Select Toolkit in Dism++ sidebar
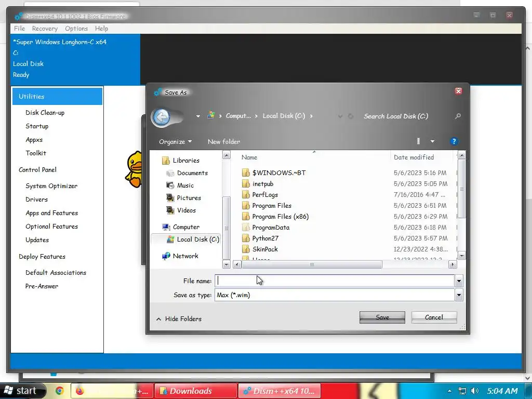The width and height of the screenshot is (532, 399). point(36,153)
